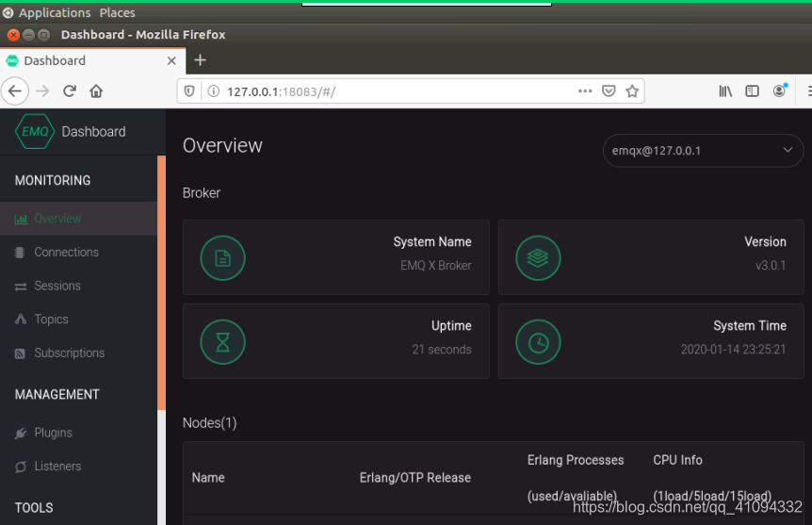Open Plugins under Management
Image resolution: width=812 pixels, height=525 pixels.
click(79, 433)
